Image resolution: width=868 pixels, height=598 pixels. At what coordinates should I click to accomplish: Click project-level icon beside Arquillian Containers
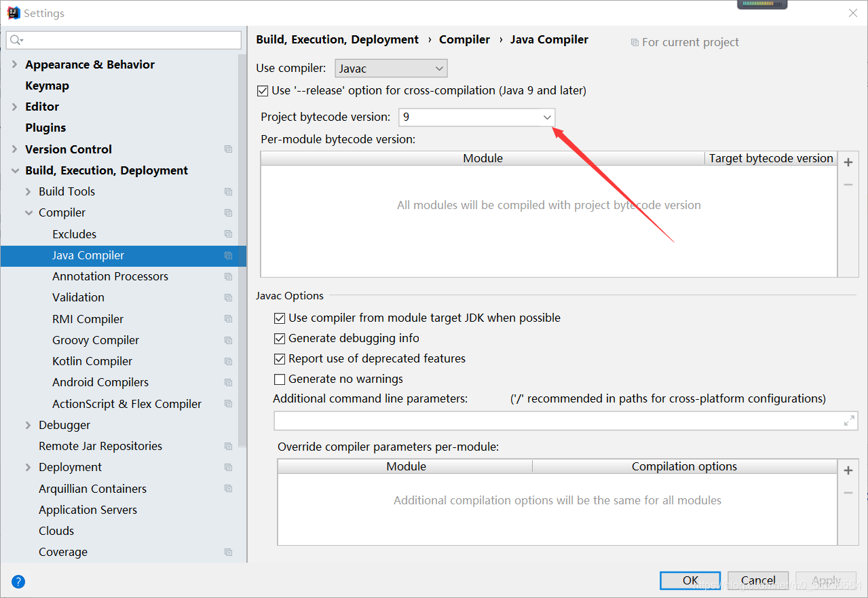228,489
